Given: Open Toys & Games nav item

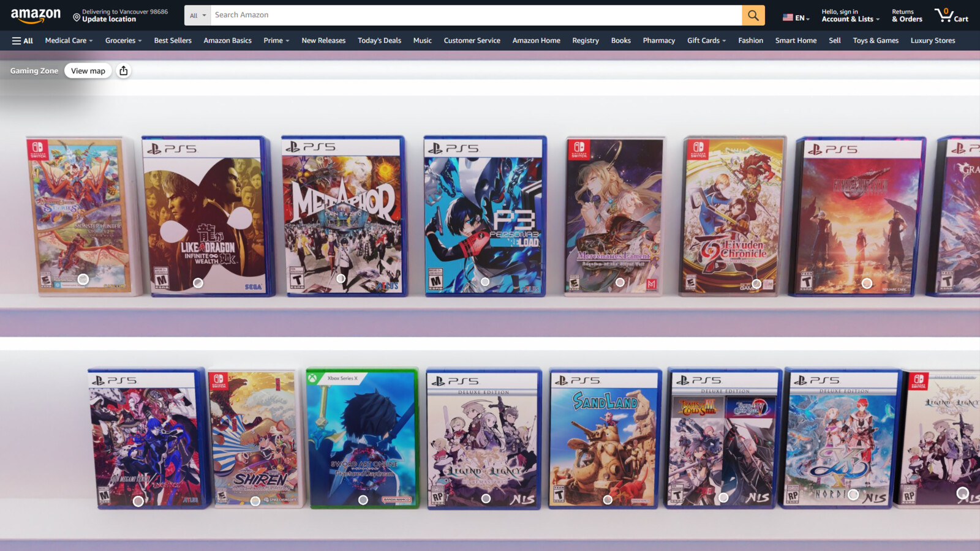Looking at the screenshot, I should coord(875,40).
